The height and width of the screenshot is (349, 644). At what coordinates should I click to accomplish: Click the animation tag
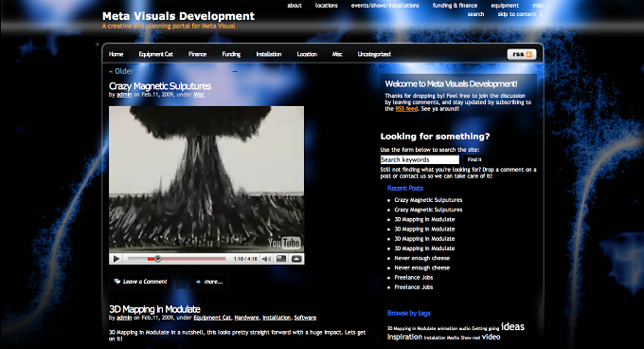pos(447,328)
